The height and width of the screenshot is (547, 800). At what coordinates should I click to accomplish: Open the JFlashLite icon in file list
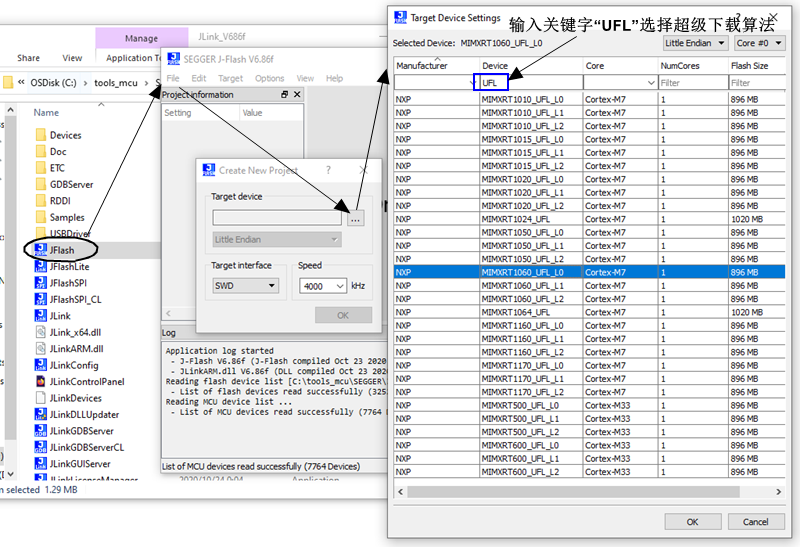click(40, 266)
